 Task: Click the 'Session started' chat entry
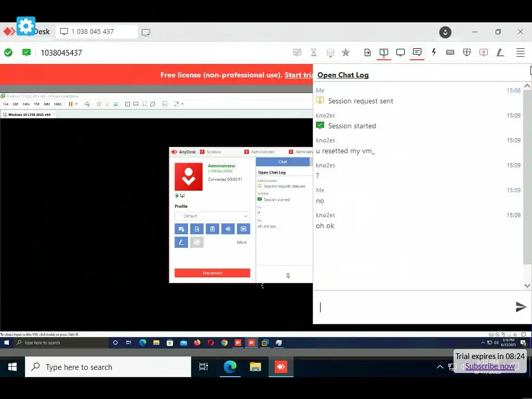pyautogui.click(x=352, y=126)
